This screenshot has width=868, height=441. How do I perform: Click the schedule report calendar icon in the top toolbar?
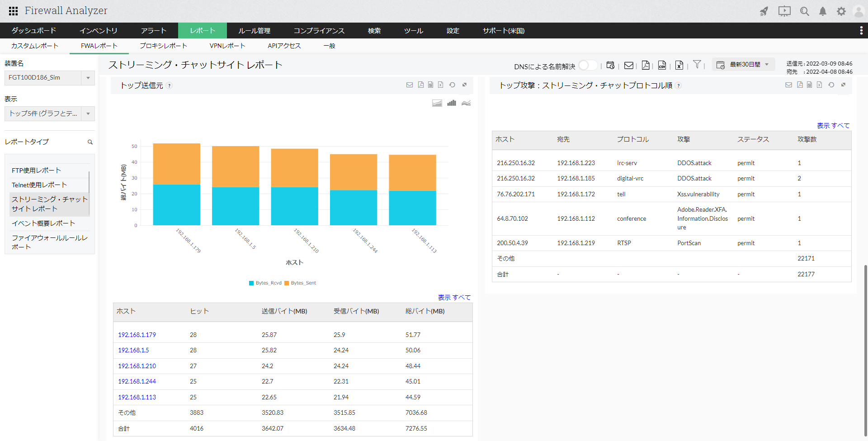[610, 66]
